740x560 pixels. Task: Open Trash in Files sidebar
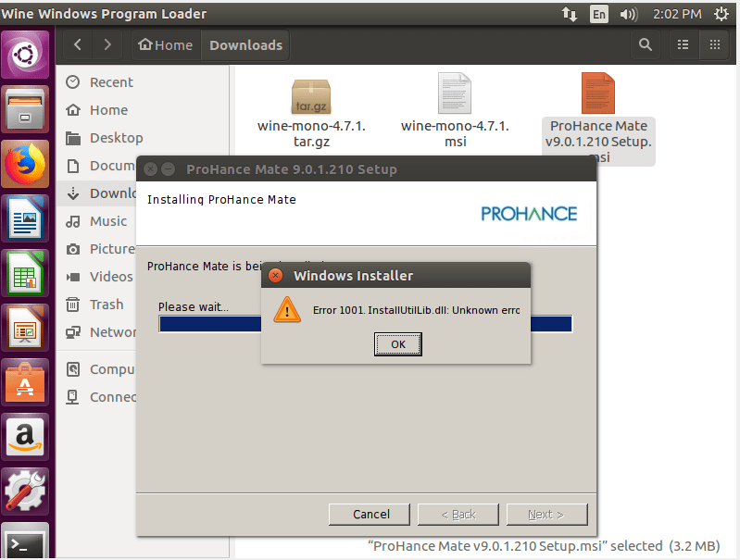point(96,305)
